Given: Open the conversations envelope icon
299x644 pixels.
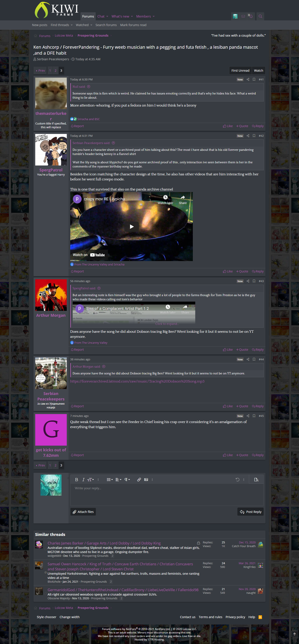Looking at the screenshot, I should coord(243,16).
